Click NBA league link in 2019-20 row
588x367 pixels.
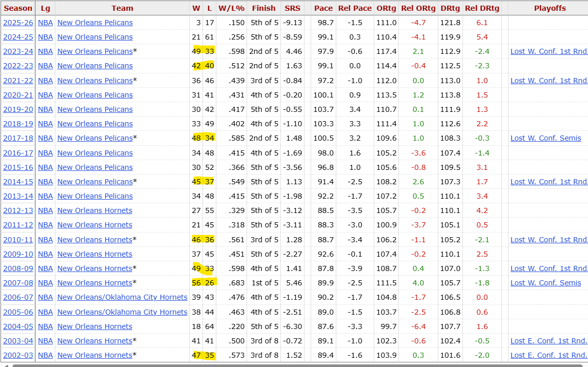46,109
